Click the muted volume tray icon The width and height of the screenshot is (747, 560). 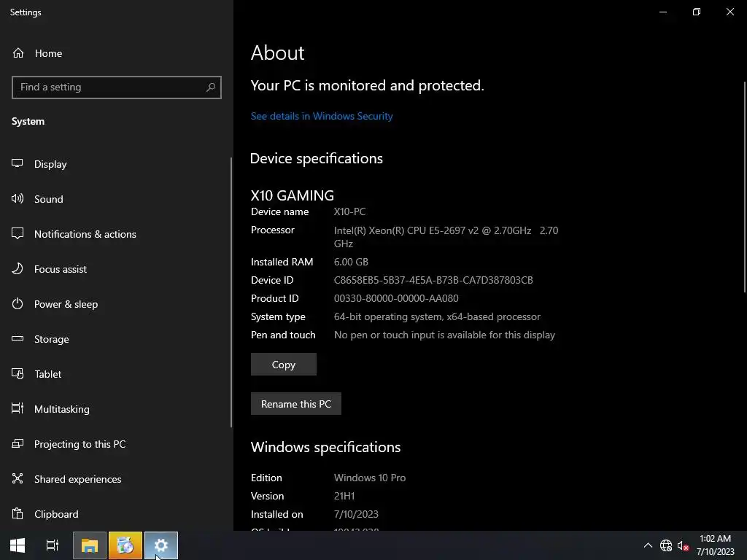click(x=683, y=545)
